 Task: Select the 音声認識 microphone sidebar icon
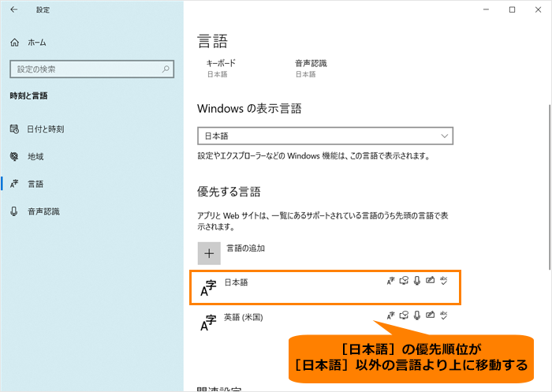coord(14,211)
